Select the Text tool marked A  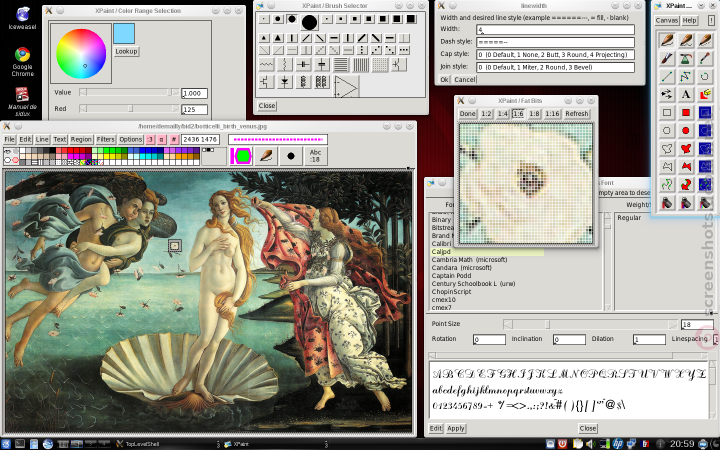pos(686,94)
